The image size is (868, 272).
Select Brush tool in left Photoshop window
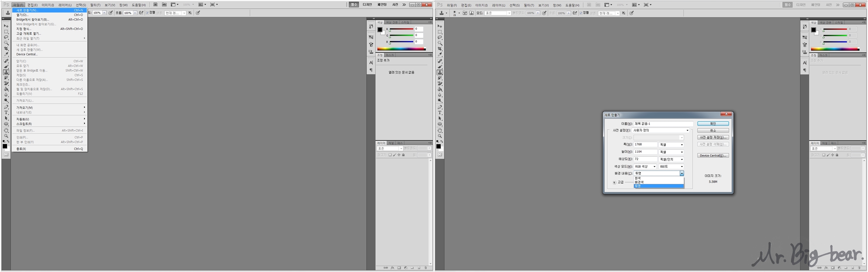click(6, 67)
